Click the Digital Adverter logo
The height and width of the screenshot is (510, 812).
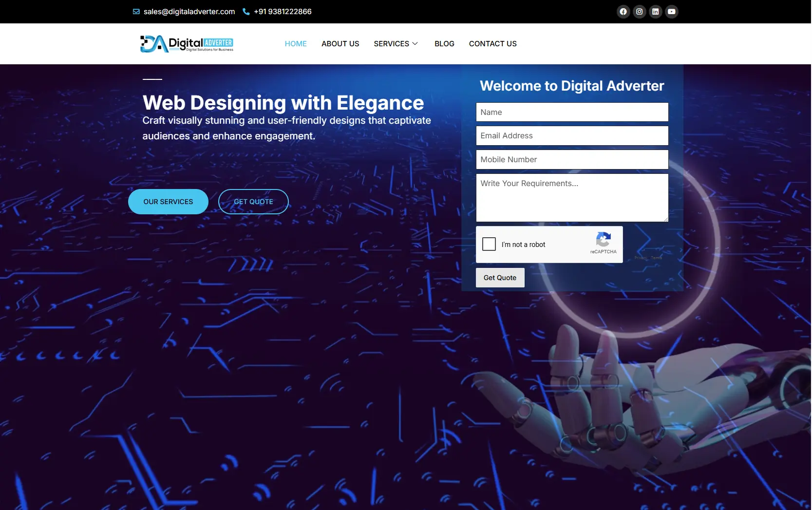click(187, 44)
